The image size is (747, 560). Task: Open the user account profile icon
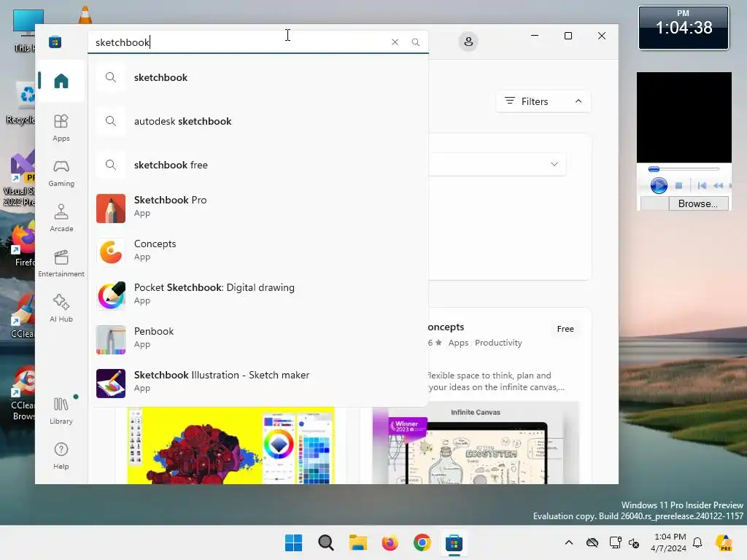tap(468, 42)
